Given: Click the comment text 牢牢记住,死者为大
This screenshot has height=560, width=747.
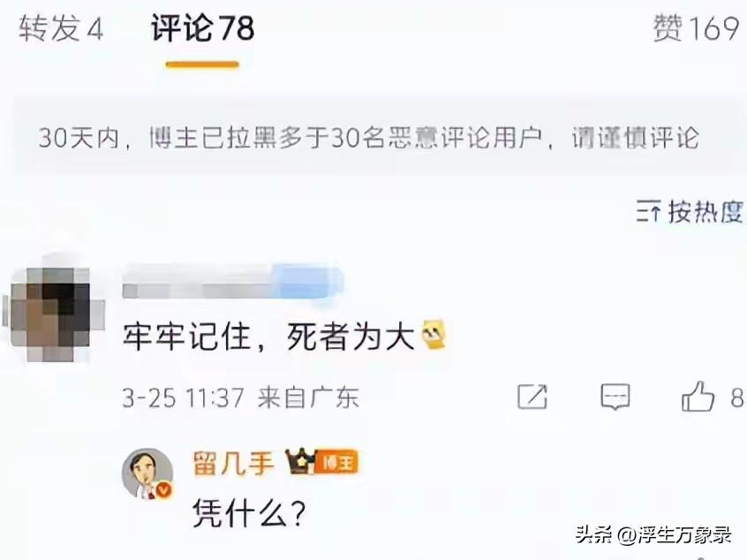Looking at the screenshot, I should 268,336.
